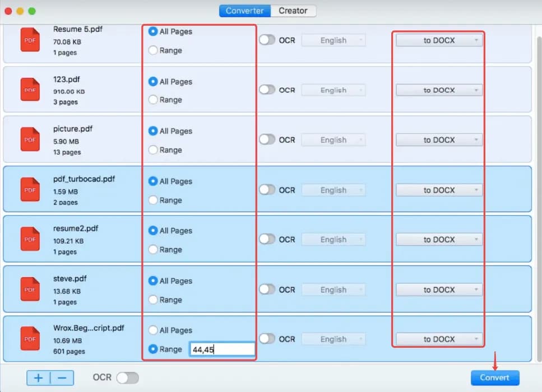542x392 pixels.
Task: Enable OCR toggle for Resume 5.pdf
Action: [267, 40]
